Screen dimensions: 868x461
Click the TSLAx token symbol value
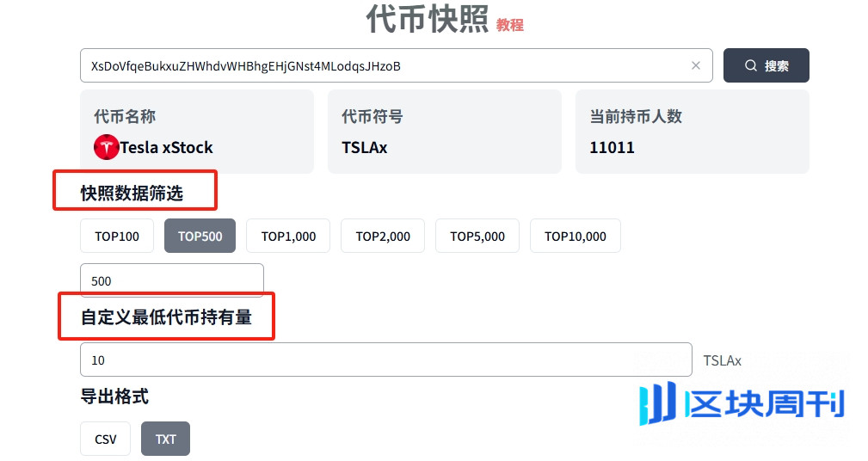coord(364,147)
